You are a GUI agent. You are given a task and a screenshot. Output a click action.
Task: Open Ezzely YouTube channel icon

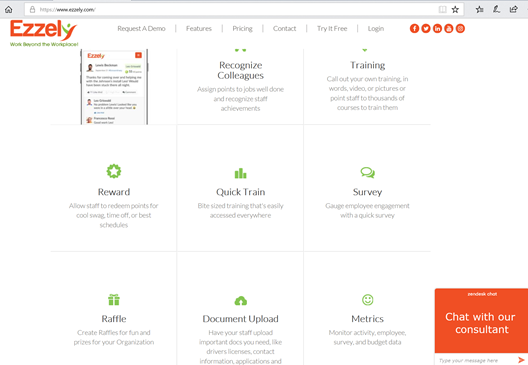pos(449,29)
